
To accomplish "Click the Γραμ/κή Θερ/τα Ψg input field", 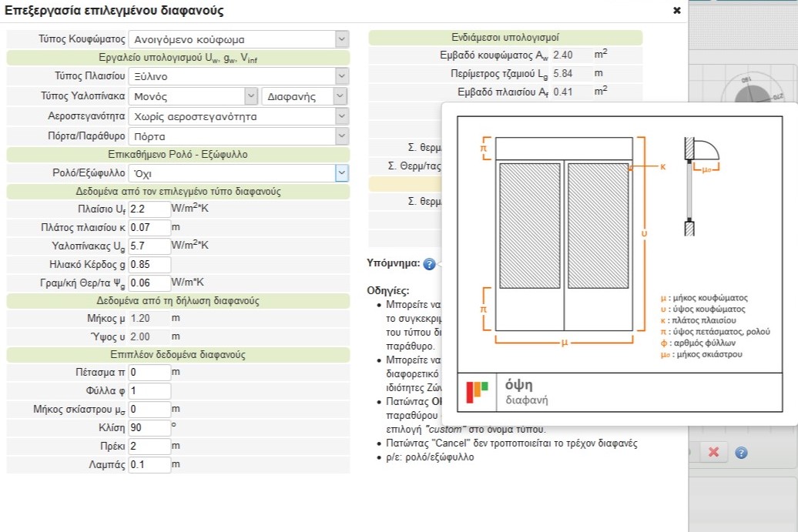I will point(149,283).
